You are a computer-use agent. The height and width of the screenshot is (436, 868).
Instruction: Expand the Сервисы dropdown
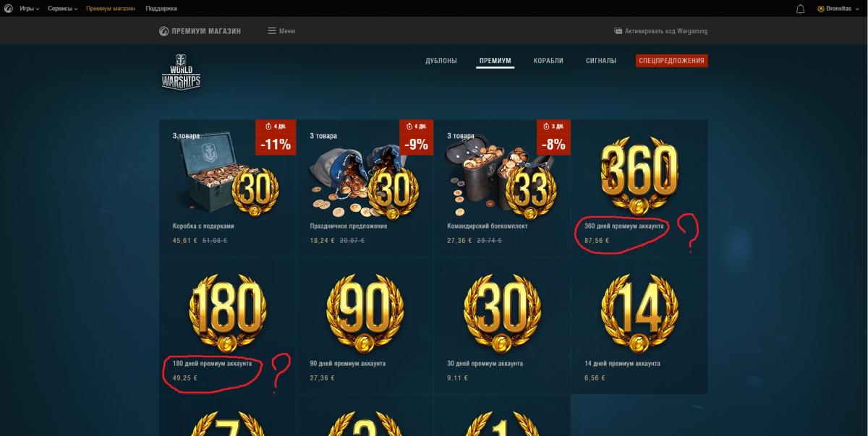point(63,9)
